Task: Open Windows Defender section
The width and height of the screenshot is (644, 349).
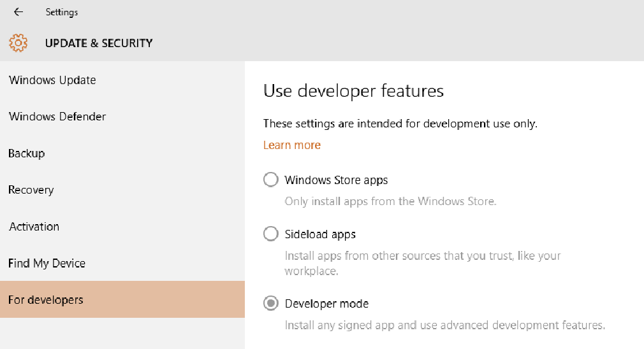Action: pyautogui.click(x=122, y=117)
